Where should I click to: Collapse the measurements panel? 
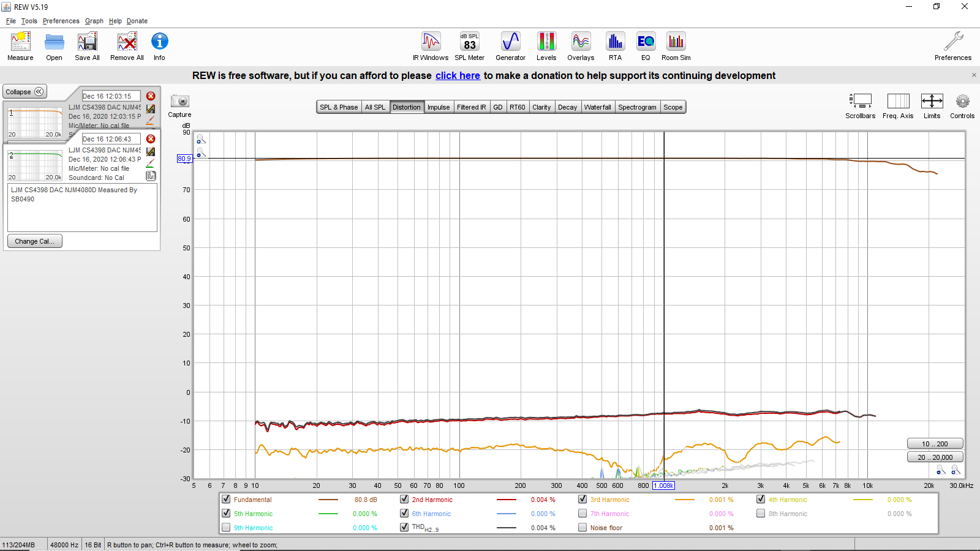click(24, 92)
